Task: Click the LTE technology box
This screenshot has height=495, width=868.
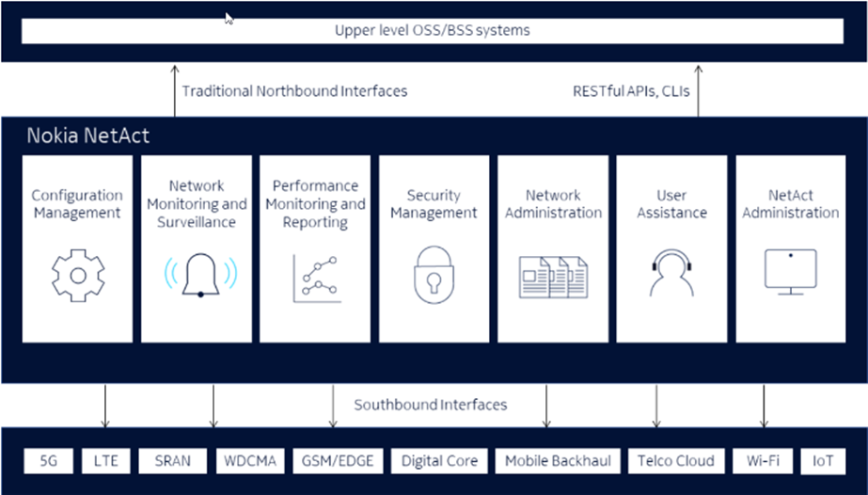Action: (104, 461)
